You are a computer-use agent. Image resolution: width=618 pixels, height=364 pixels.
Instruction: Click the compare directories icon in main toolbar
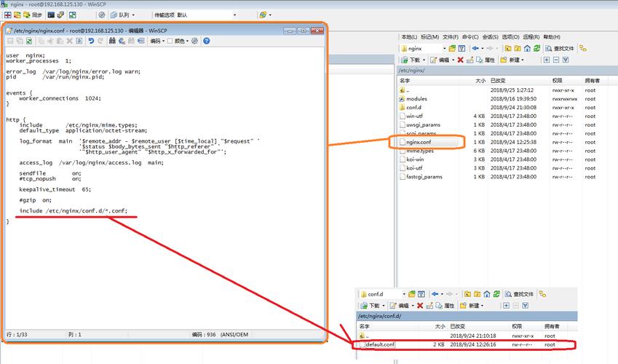(x=8, y=15)
